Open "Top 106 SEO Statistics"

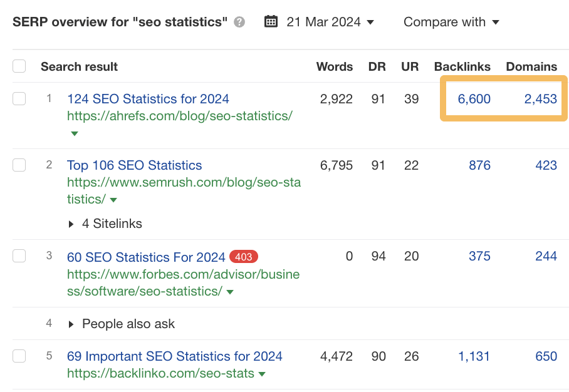click(x=134, y=165)
